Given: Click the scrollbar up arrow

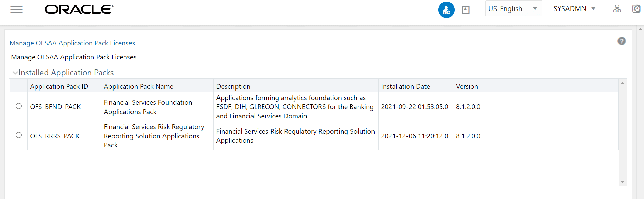Looking at the screenshot, I should [x=623, y=82].
